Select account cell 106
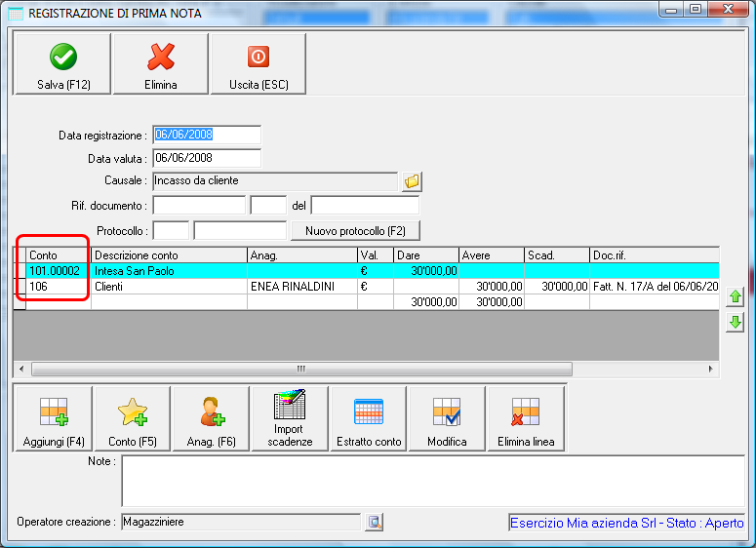 click(x=59, y=287)
